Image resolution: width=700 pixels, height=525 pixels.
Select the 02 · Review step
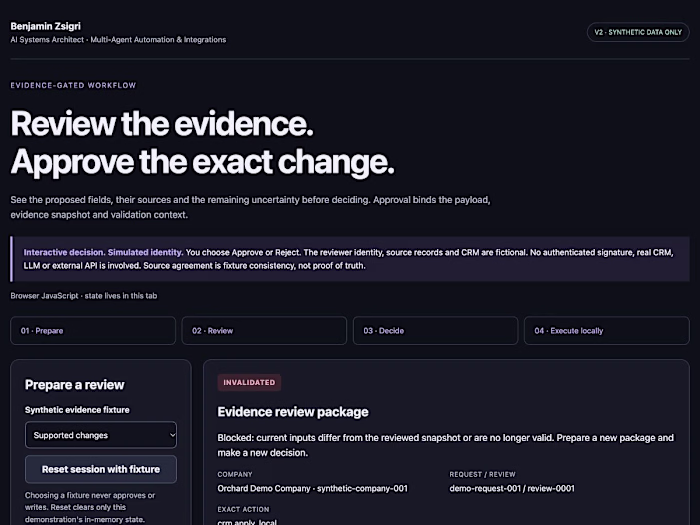pyautogui.click(x=264, y=331)
